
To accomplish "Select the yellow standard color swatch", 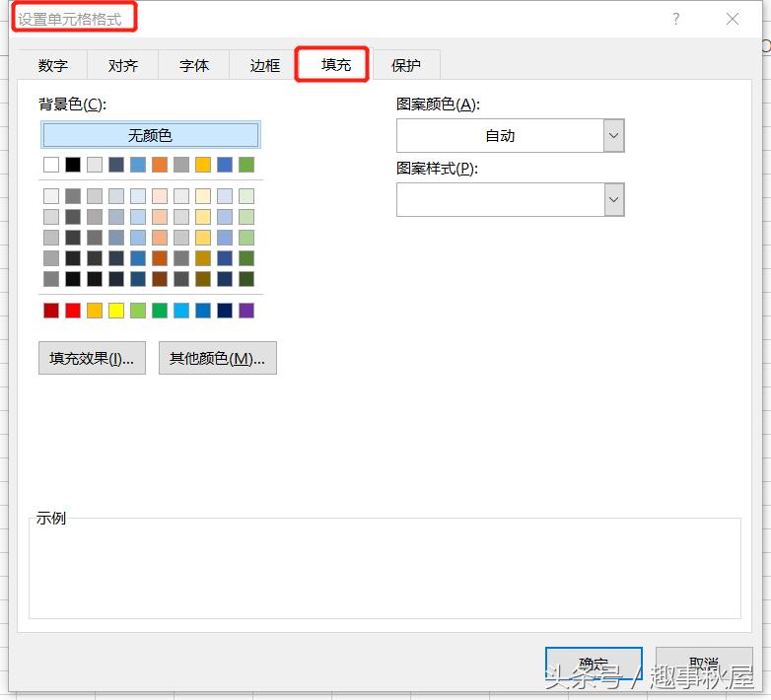I will coord(116,311).
